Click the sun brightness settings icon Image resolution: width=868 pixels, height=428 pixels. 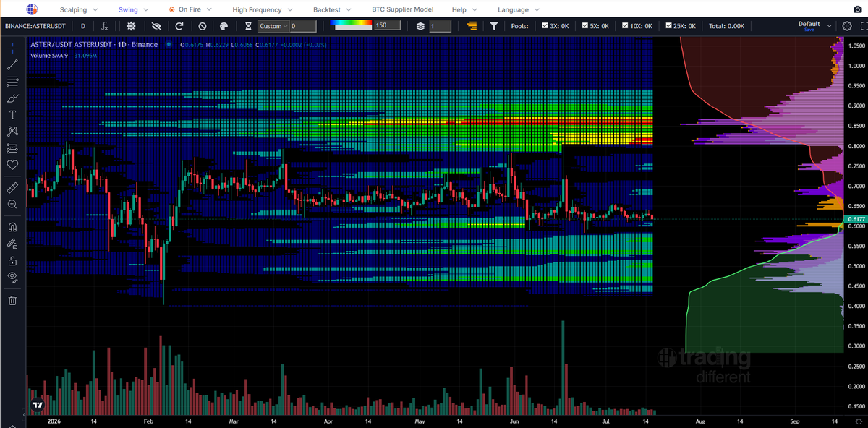coord(131,26)
